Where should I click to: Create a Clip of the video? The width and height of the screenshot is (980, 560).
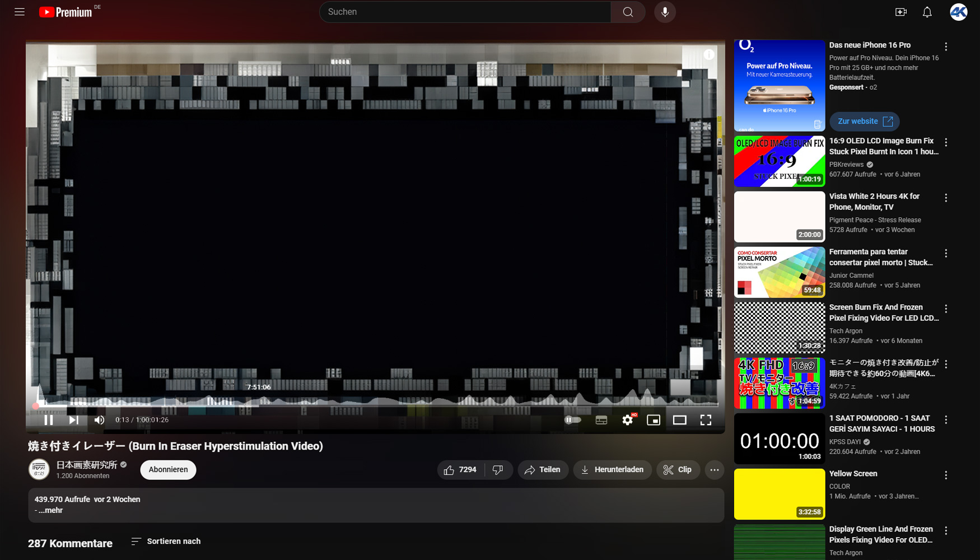point(678,470)
